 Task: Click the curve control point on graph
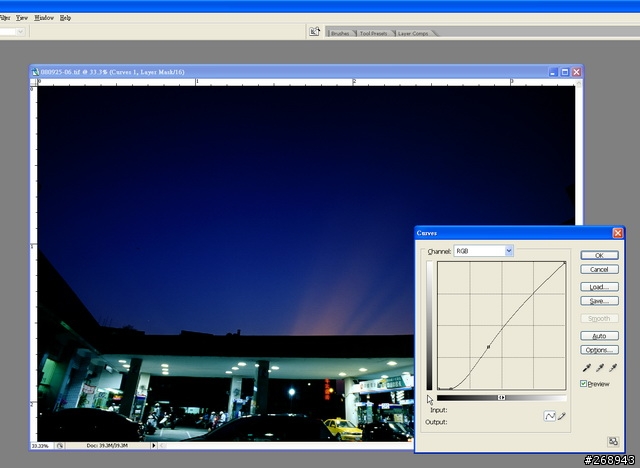coord(488,347)
